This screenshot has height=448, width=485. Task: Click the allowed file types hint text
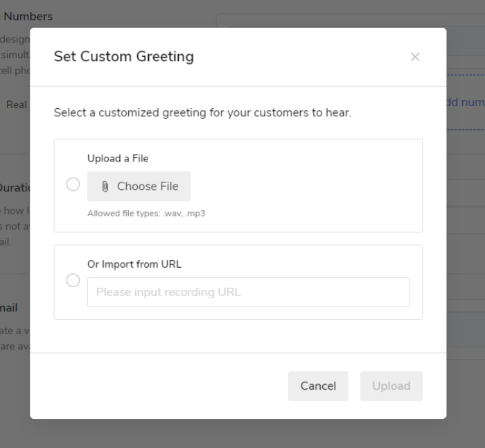point(146,214)
